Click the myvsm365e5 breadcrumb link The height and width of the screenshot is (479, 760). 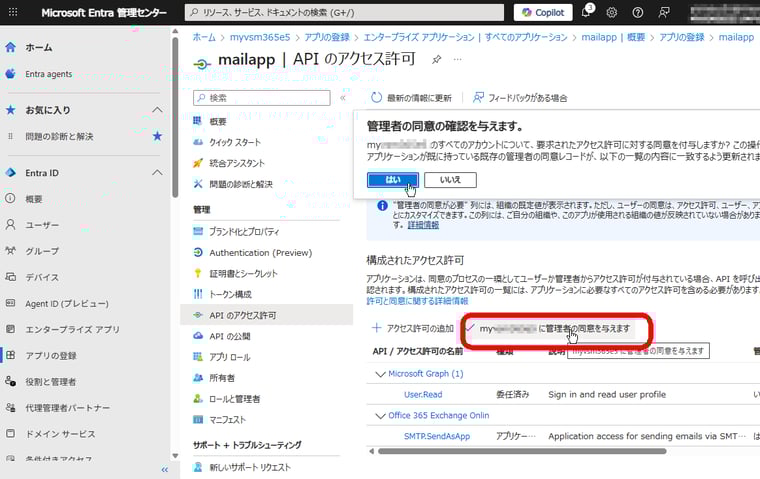click(x=260, y=37)
